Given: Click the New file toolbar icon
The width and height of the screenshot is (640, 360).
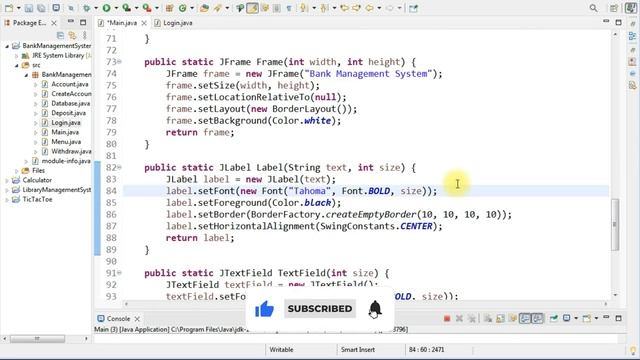Looking at the screenshot, I should (9, 8).
